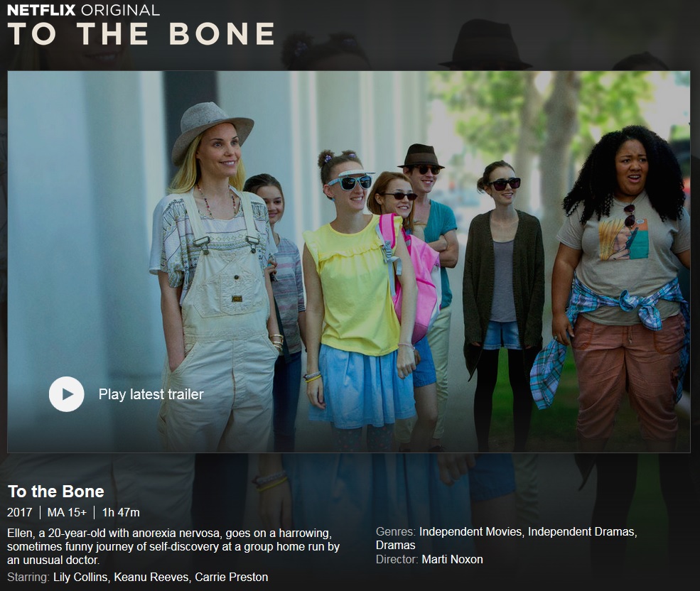Select the Independent Movies genre link
Image resolution: width=700 pixels, height=591 pixels.
(x=470, y=531)
